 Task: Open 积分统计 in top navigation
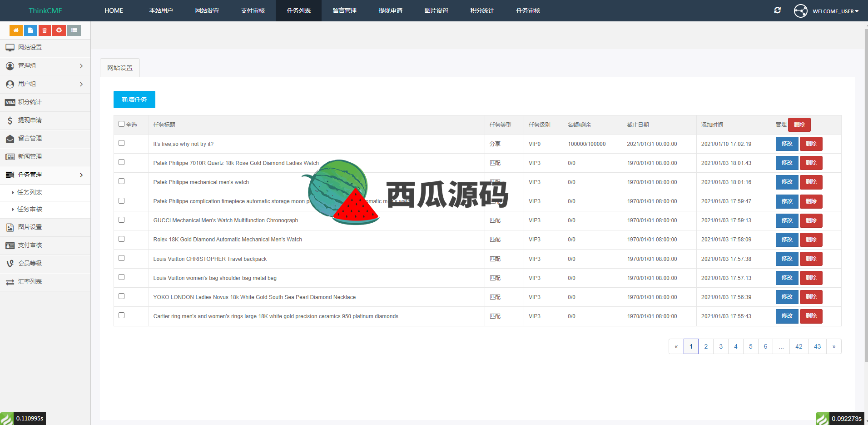pyautogui.click(x=482, y=10)
